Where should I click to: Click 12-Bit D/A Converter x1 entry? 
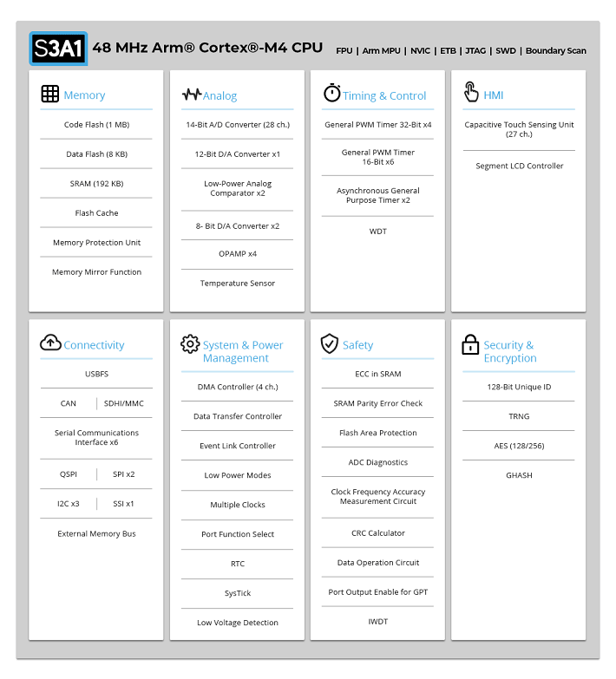tap(238, 154)
